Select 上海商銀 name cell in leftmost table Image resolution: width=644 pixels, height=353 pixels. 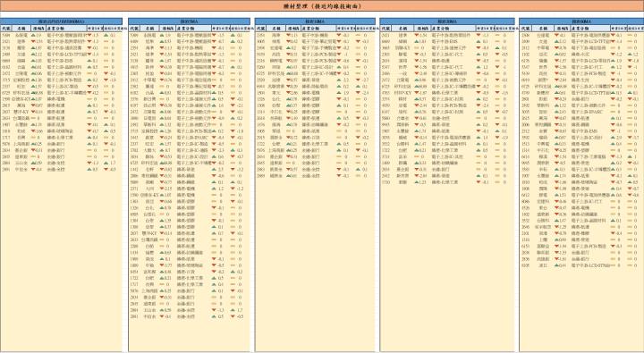21,144
